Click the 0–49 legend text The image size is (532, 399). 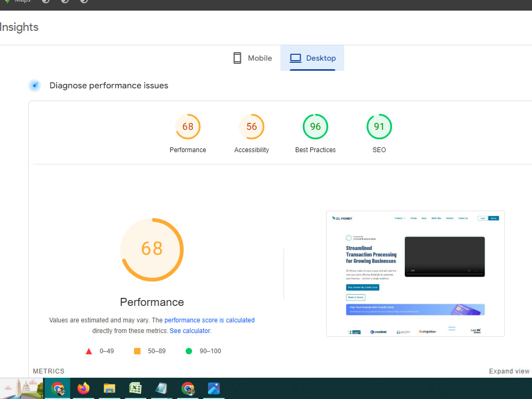click(x=106, y=351)
